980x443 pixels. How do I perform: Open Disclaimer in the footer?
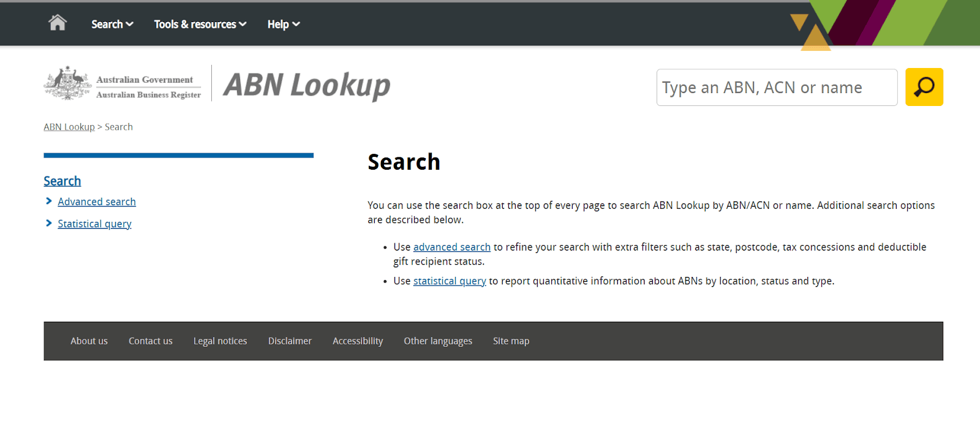(290, 341)
